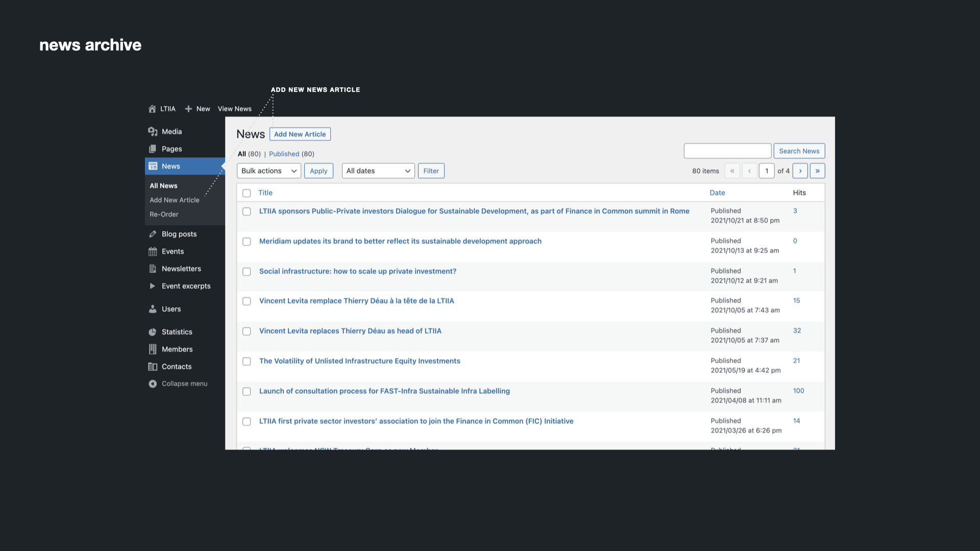The width and height of the screenshot is (980, 551).
Task: Click the search news text field
Action: pyautogui.click(x=727, y=151)
